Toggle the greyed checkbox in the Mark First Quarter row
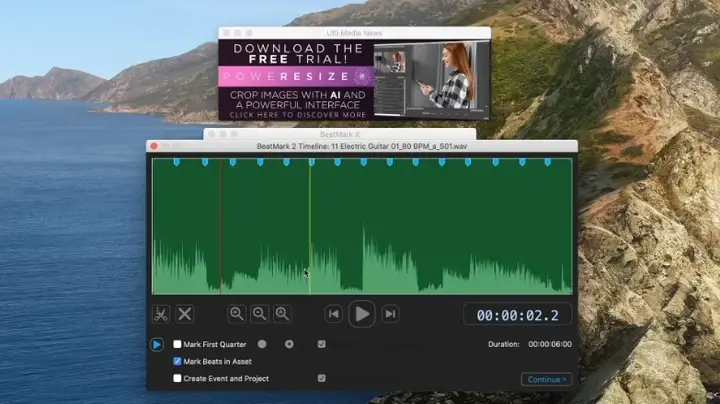This screenshot has height=404, width=720. click(321, 344)
